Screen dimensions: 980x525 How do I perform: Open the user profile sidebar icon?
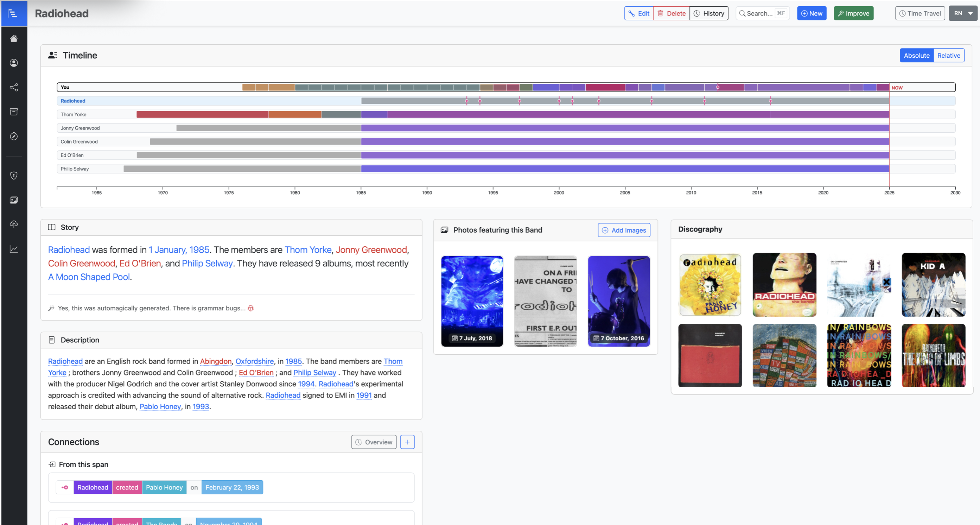click(14, 63)
